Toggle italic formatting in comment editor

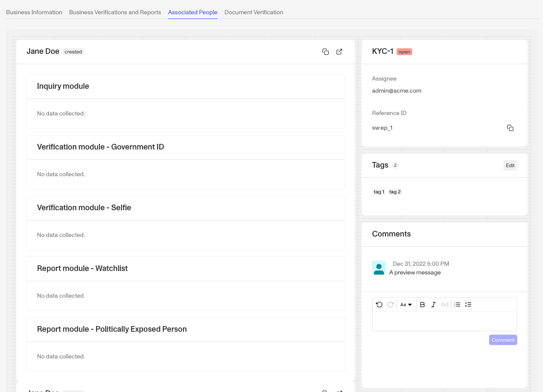tap(434, 305)
